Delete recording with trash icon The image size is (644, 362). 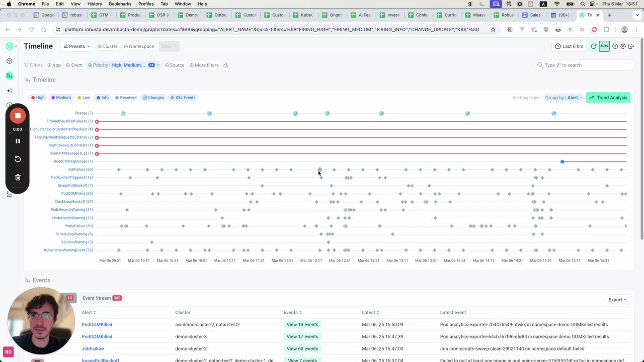(18, 177)
